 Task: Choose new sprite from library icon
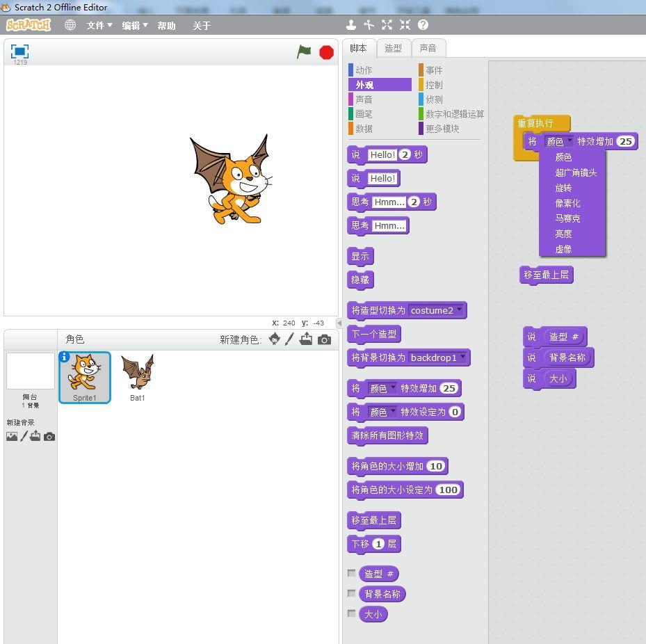(x=274, y=339)
